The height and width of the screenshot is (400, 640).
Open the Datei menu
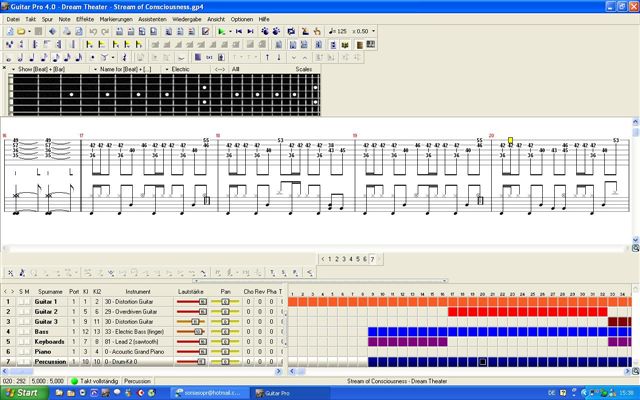click(13, 19)
